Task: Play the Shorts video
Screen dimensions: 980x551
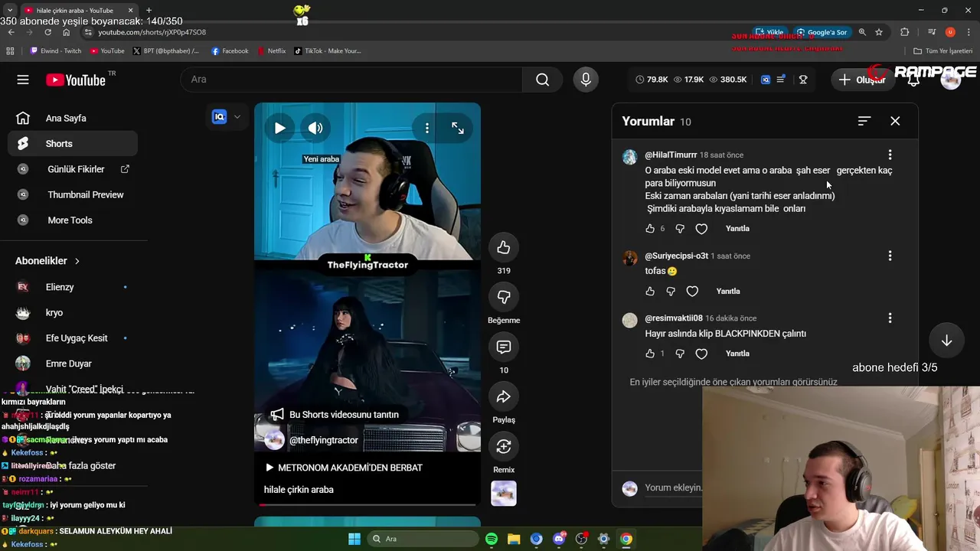Action: pyautogui.click(x=279, y=128)
